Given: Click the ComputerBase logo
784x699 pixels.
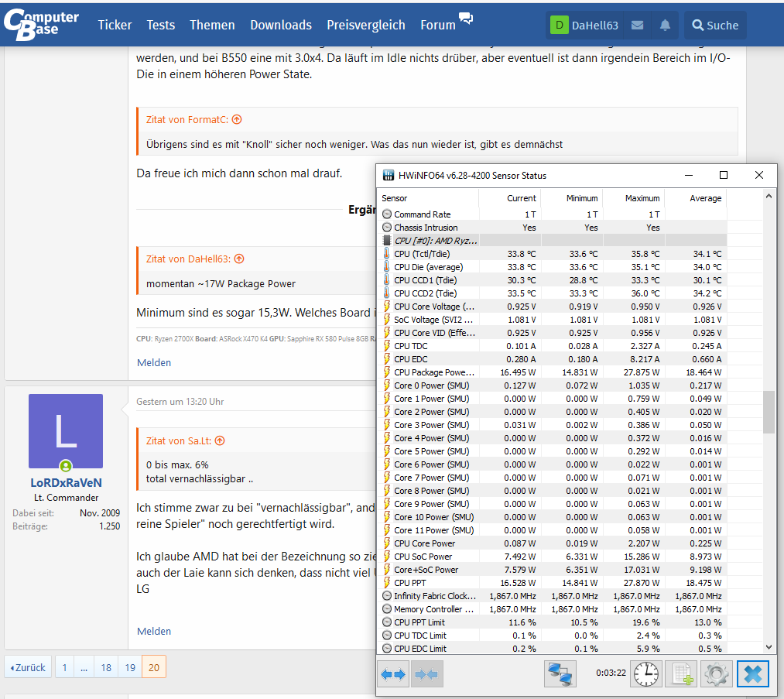Looking at the screenshot, I should click(41, 25).
